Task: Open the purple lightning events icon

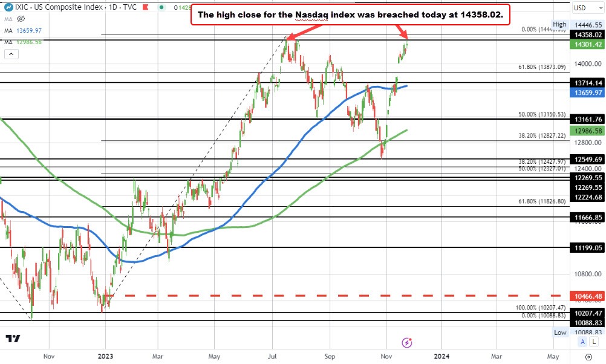Action: coord(406,342)
